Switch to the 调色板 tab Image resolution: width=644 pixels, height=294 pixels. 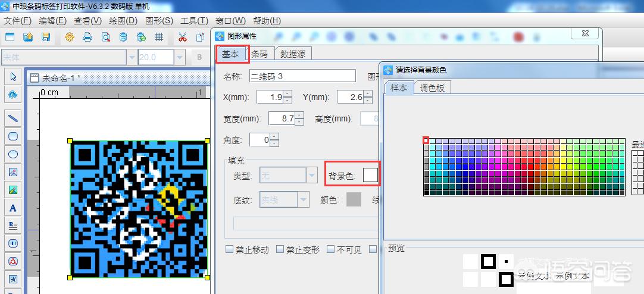pos(432,88)
